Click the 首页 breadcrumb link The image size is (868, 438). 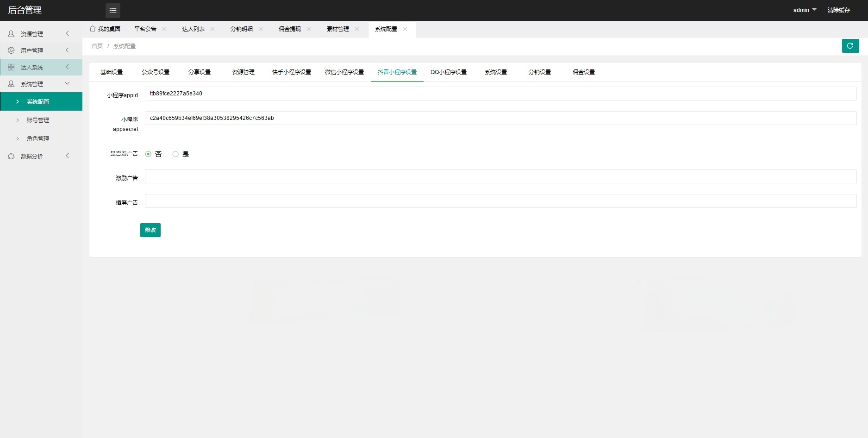pos(97,46)
